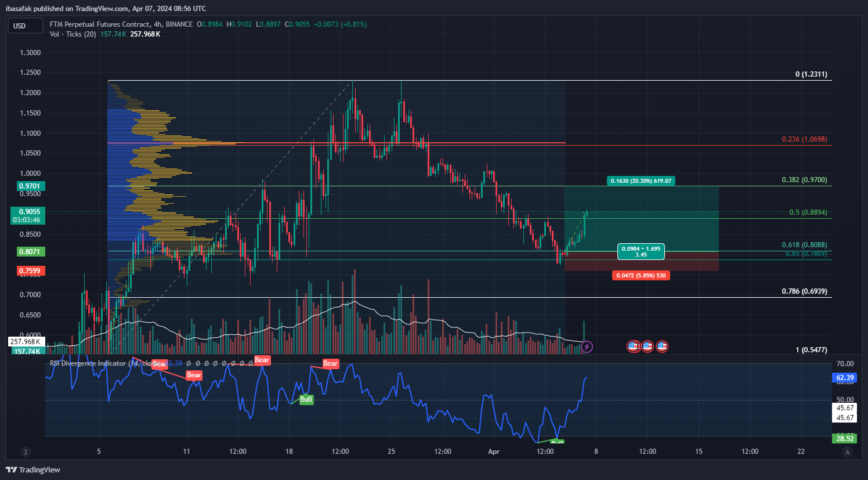Click the TradingView logo
Image resolution: width=868 pixels, height=480 pixels.
(x=33, y=470)
